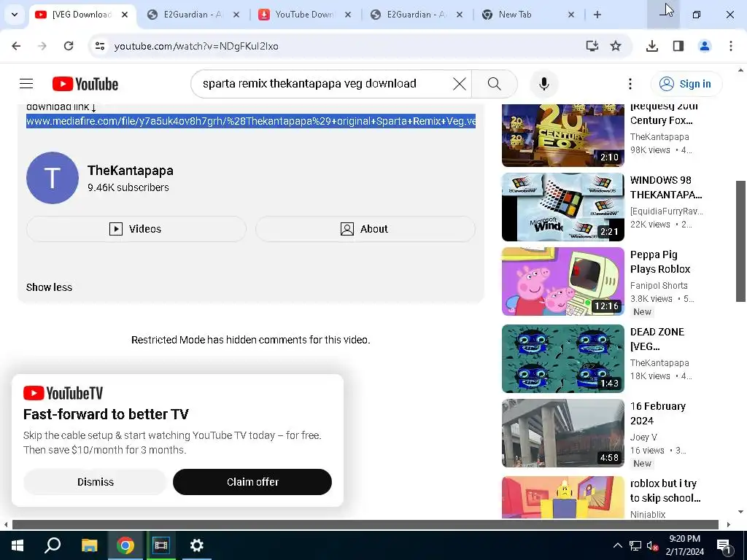Open Chrome three-dot menu
Image resolution: width=747 pixels, height=560 pixels.
(731, 46)
